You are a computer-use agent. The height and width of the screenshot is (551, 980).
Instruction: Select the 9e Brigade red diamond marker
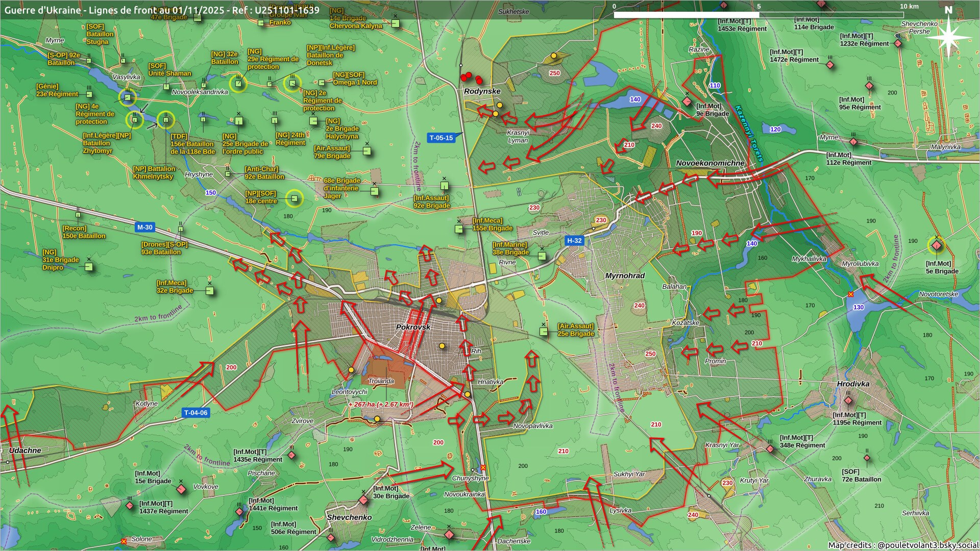point(687,102)
